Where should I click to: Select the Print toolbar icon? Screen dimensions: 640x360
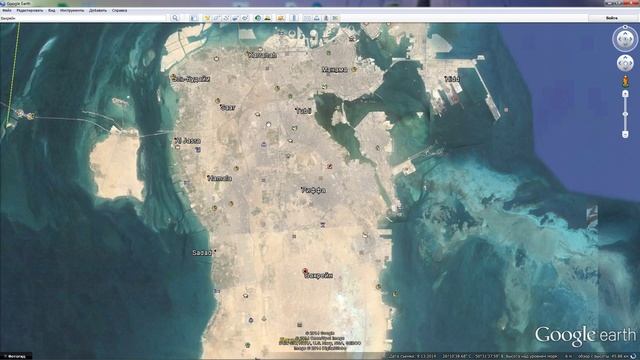(317, 18)
